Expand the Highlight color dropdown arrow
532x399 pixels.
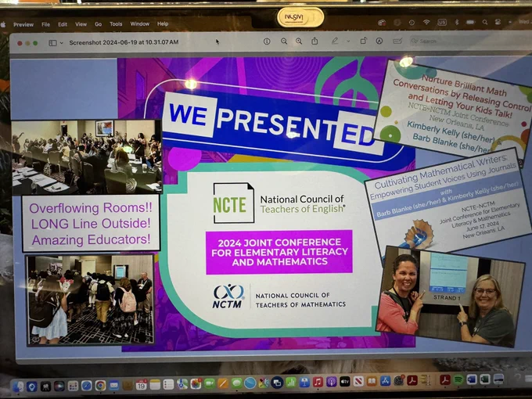pyautogui.click(x=348, y=41)
